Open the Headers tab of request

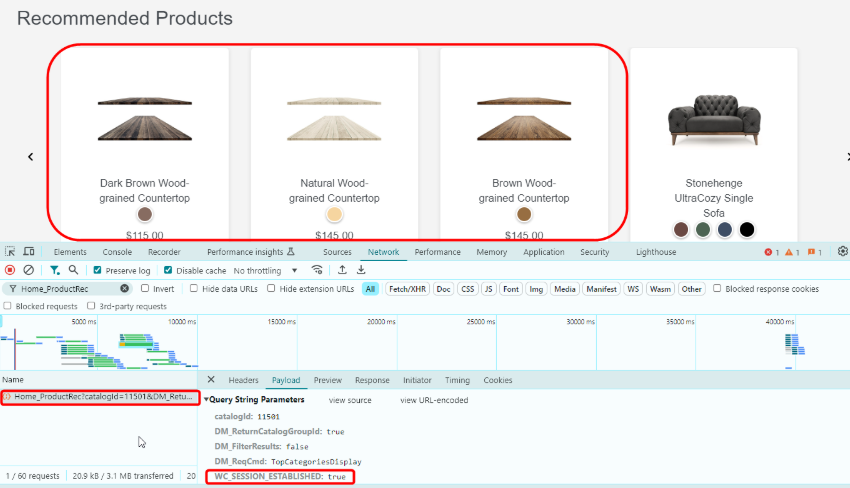point(243,380)
